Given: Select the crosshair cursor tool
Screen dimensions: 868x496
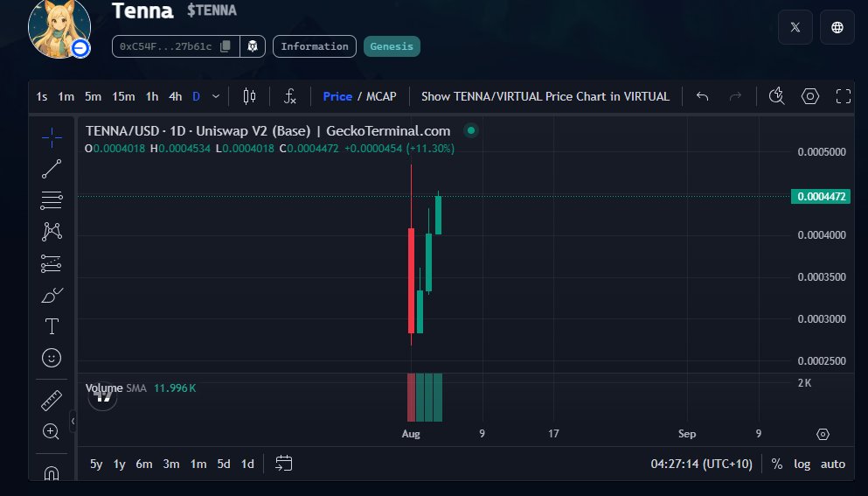Looking at the screenshot, I should coord(52,137).
